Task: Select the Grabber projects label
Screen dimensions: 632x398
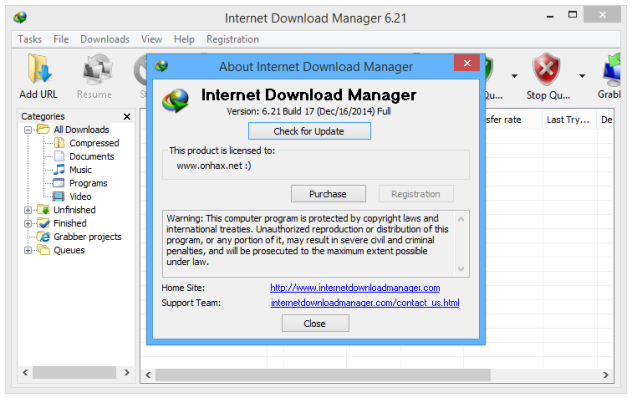Action: click(x=87, y=236)
